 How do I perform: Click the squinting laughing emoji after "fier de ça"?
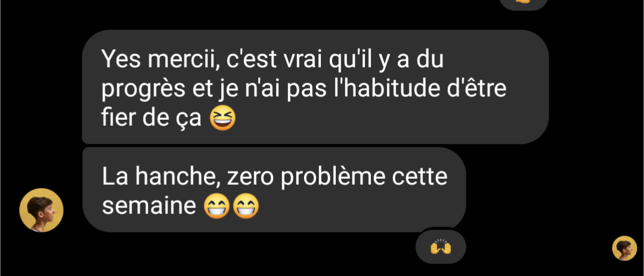[222, 118]
